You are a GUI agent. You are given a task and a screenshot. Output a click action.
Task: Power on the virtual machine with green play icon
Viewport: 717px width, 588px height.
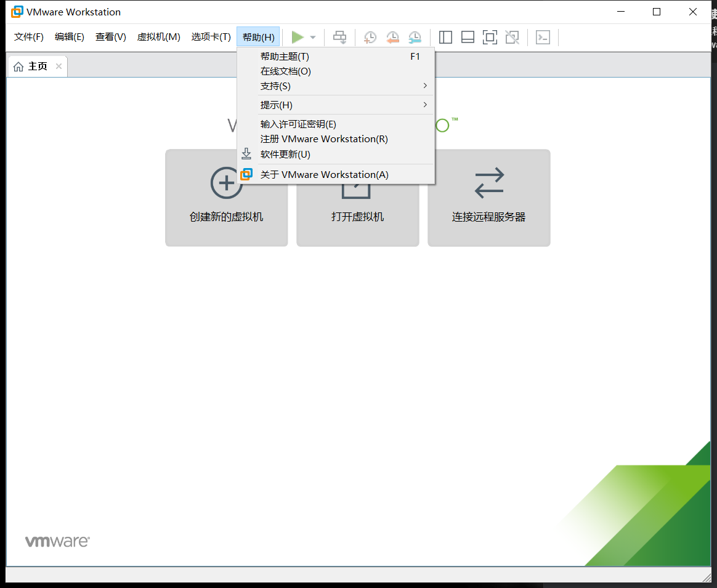point(298,37)
